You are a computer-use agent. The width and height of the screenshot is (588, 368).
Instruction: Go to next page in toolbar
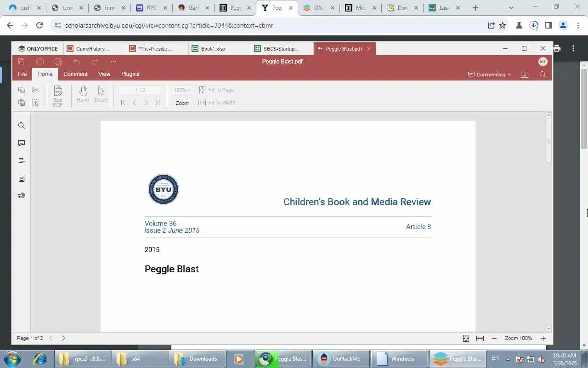click(x=146, y=103)
